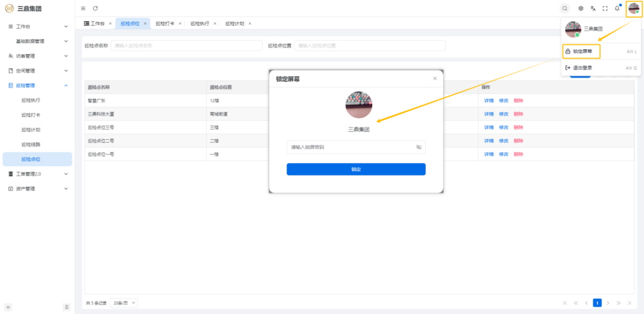Open the search icon in the header
This screenshot has height=314, width=644.
[565, 9]
